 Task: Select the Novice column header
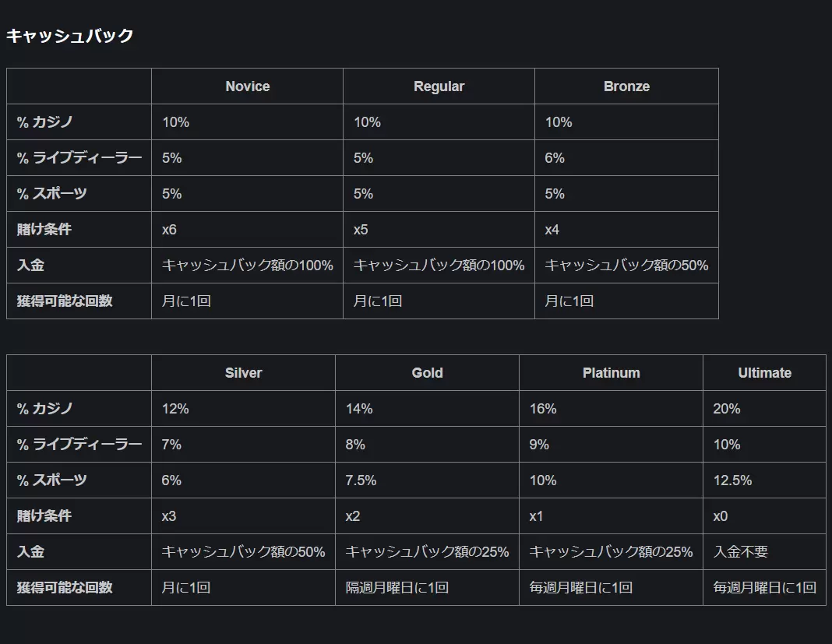(247, 86)
